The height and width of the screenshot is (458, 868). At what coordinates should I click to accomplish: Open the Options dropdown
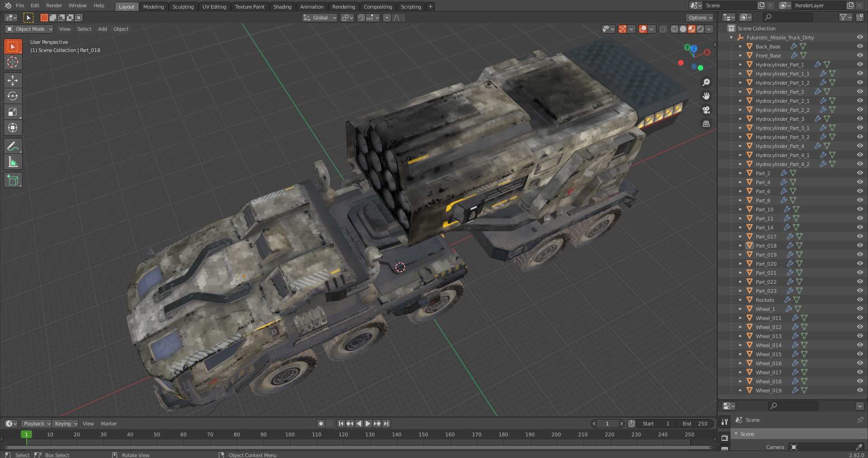point(700,18)
